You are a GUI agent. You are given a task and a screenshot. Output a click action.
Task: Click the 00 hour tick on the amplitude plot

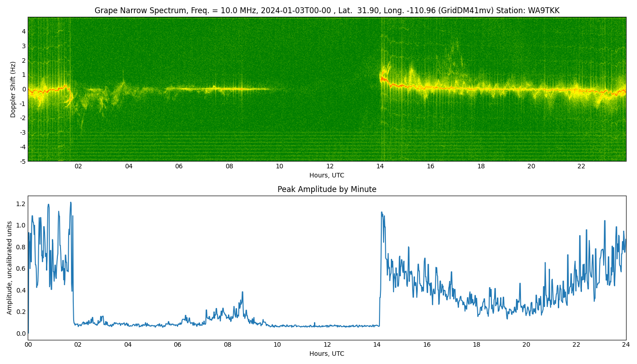click(x=28, y=344)
